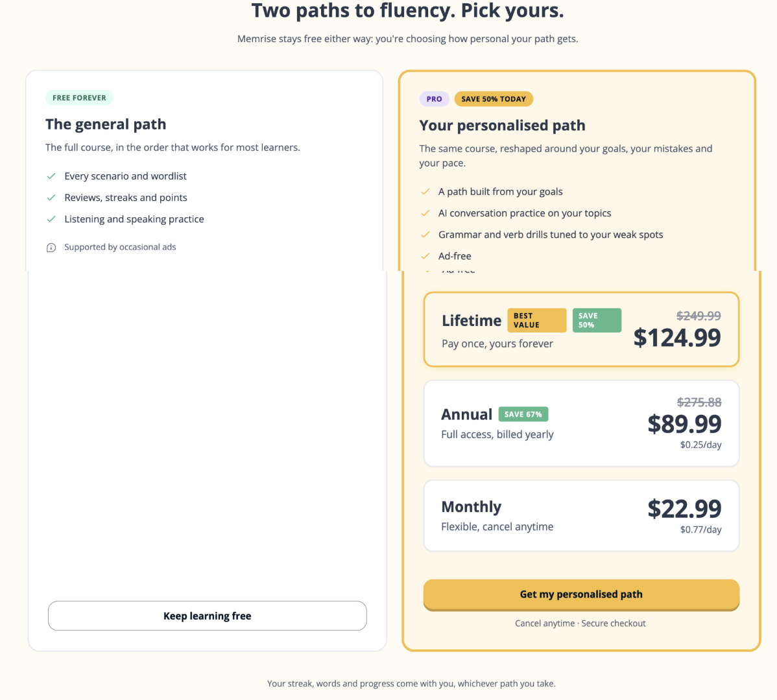
Task: Click the Get my personalised path button
Action: coord(581,594)
